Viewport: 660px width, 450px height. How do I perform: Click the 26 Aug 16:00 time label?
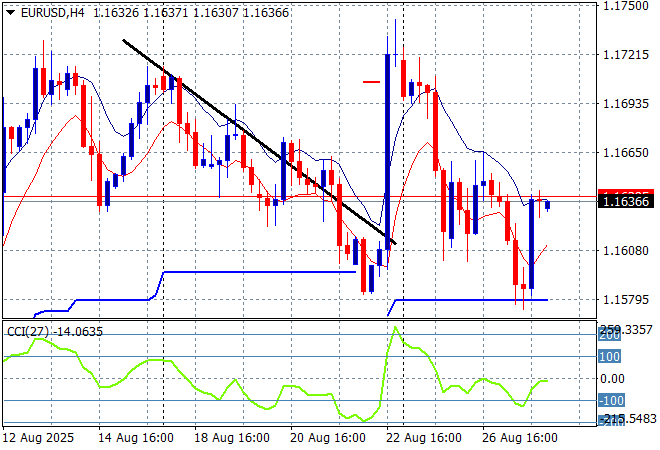pos(519,438)
